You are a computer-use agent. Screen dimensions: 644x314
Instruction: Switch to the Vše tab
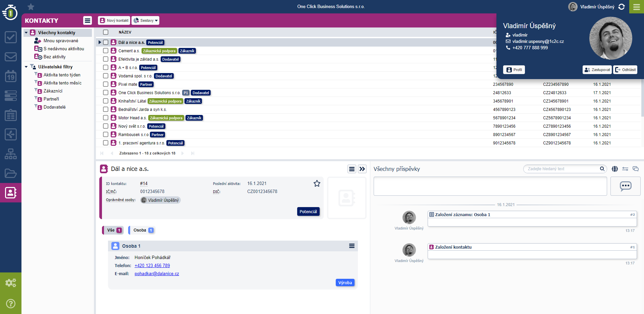[113, 230]
